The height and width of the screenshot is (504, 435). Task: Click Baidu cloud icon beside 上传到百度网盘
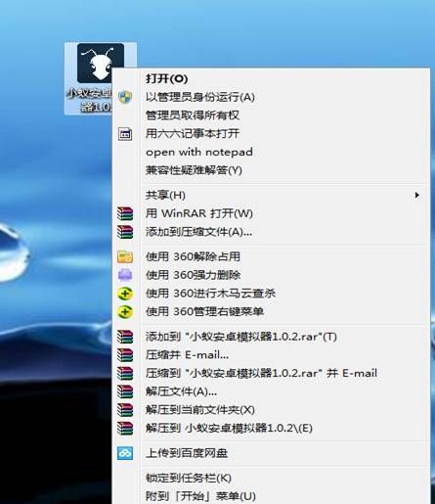point(125,453)
